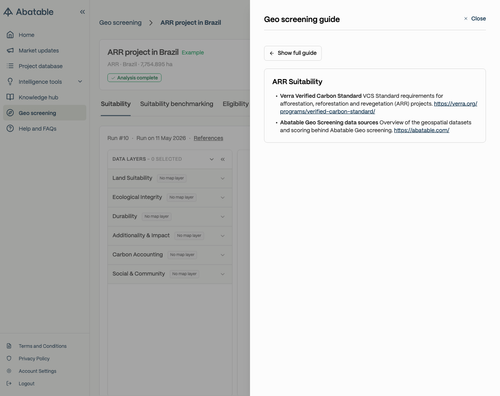Click the back arrow in Show full guide

(272, 53)
